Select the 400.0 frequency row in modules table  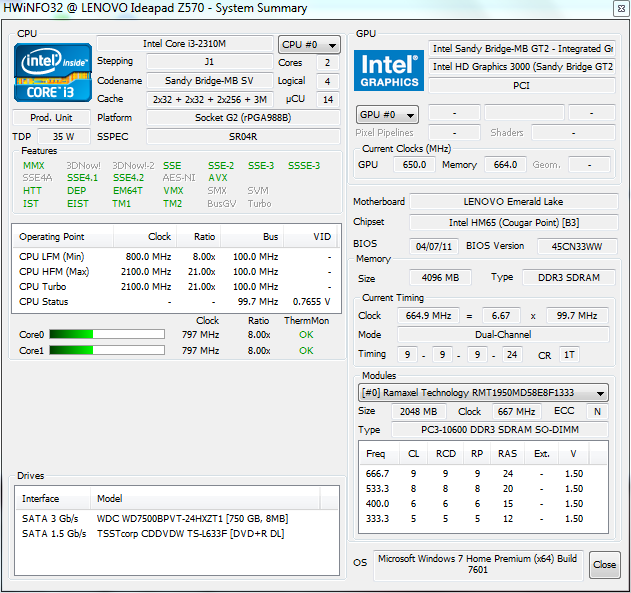483,504
